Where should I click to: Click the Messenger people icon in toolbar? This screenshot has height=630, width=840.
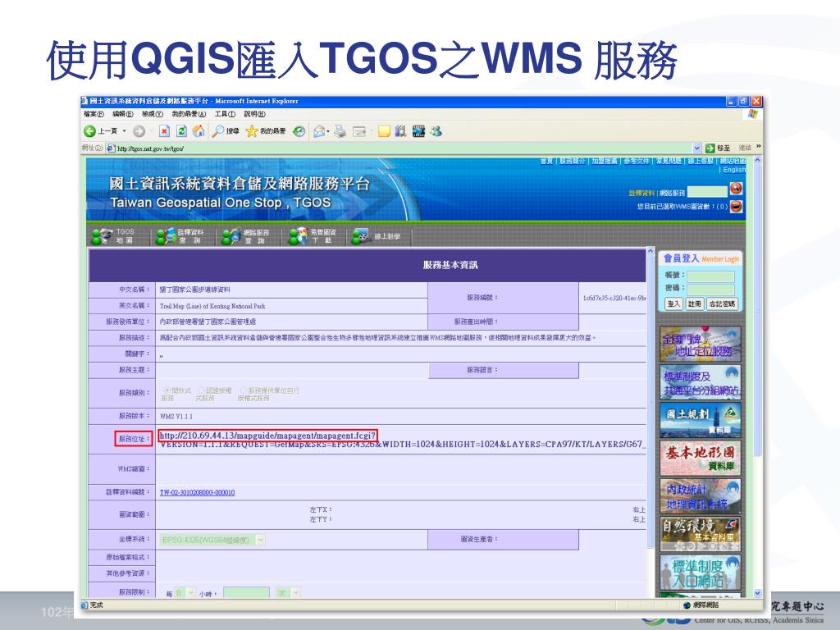[x=436, y=131]
